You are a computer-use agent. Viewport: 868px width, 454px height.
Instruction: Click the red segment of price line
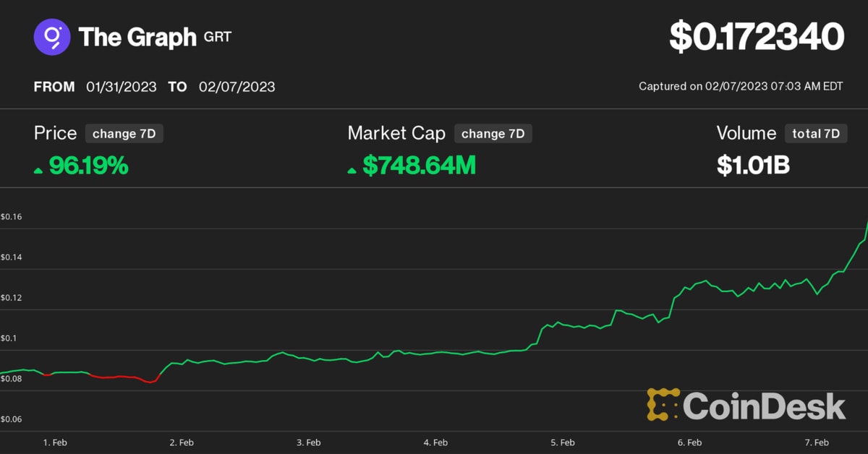(116, 377)
